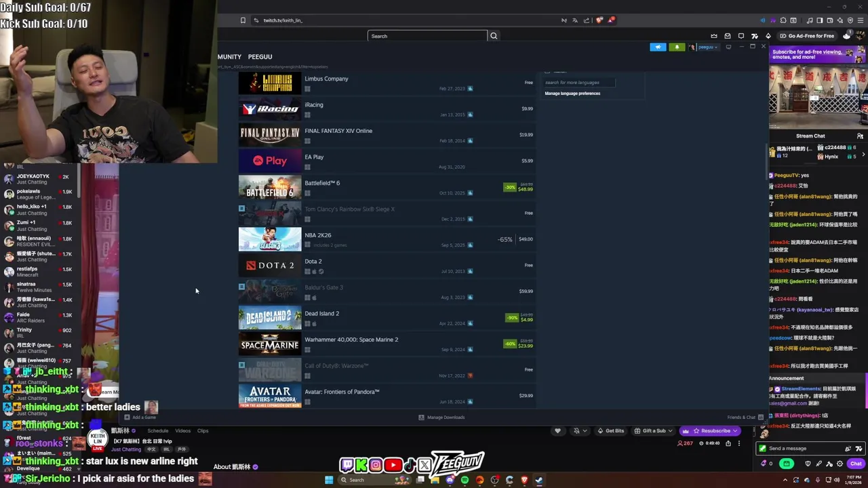868x488 pixels.
Task: Open Spotify from the Windows taskbar
Action: 465,480
